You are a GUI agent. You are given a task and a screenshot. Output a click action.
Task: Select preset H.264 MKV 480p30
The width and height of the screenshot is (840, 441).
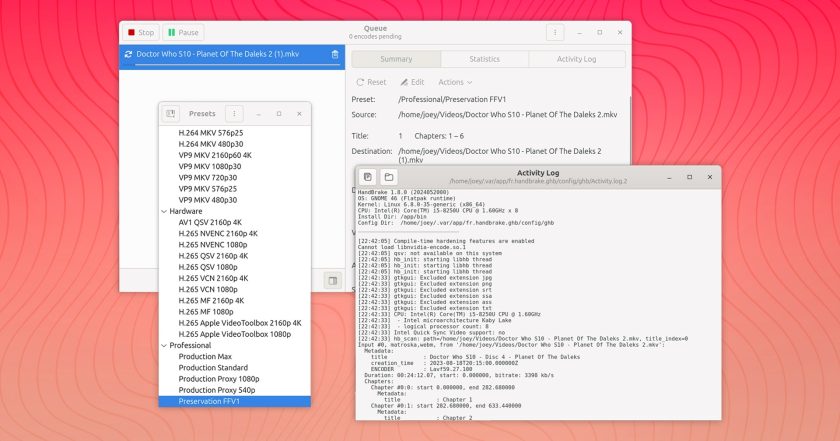coord(235,144)
